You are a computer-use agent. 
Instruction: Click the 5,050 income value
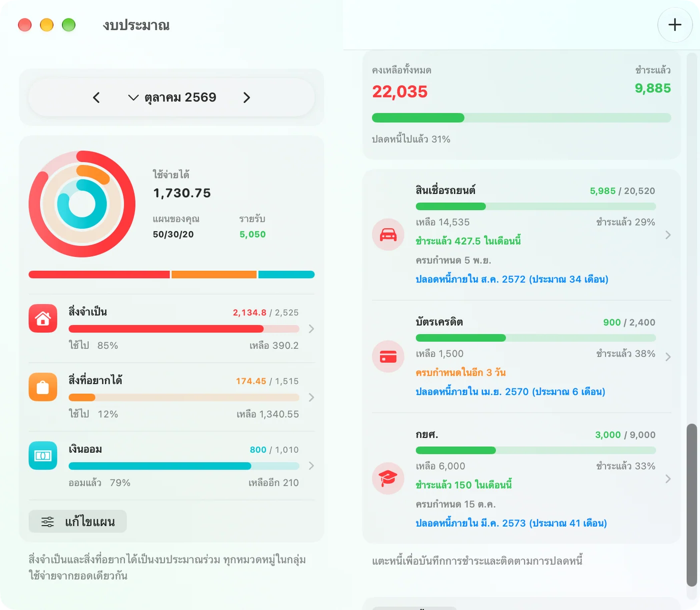click(252, 234)
